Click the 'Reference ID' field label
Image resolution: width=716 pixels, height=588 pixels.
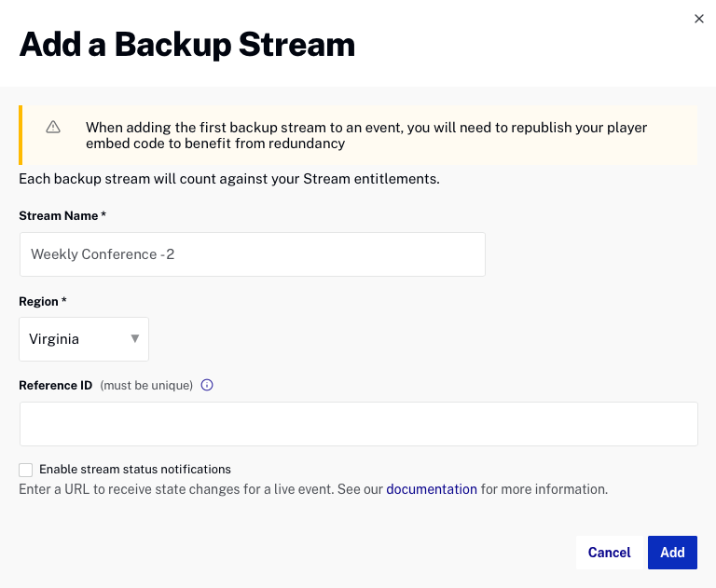tap(55, 385)
